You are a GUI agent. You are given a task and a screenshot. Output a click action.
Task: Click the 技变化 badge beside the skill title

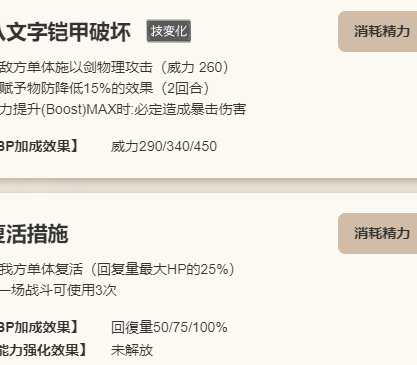[169, 31]
